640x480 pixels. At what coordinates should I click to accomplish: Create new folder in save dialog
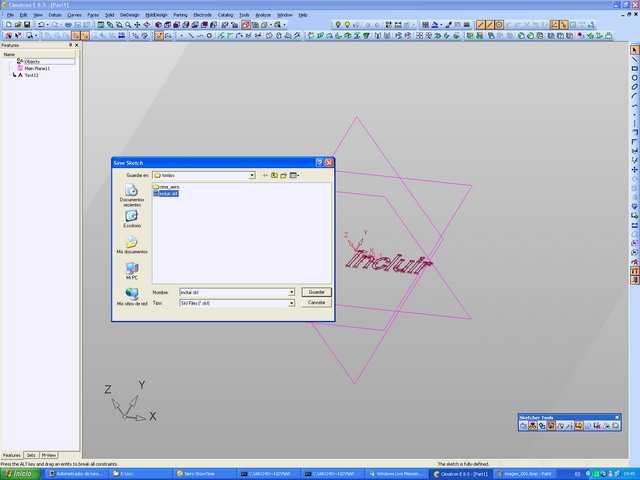tap(284, 175)
